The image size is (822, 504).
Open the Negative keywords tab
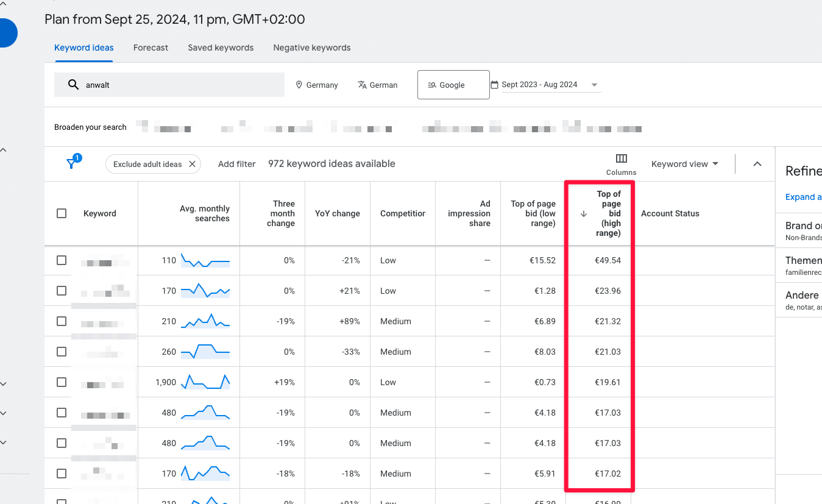tap(312, 48)
